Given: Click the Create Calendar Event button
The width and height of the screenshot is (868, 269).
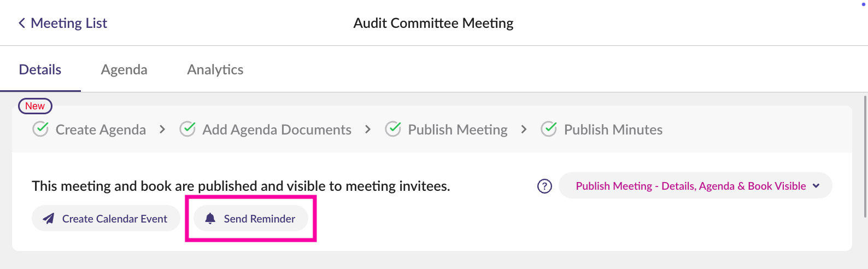Looking at the screenshot, I should (x=106, y=219).
